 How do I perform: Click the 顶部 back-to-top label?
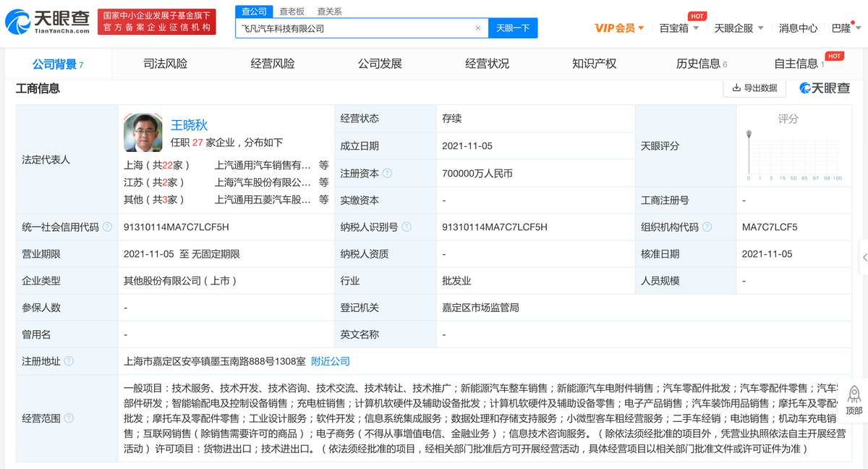click(854, 410)
